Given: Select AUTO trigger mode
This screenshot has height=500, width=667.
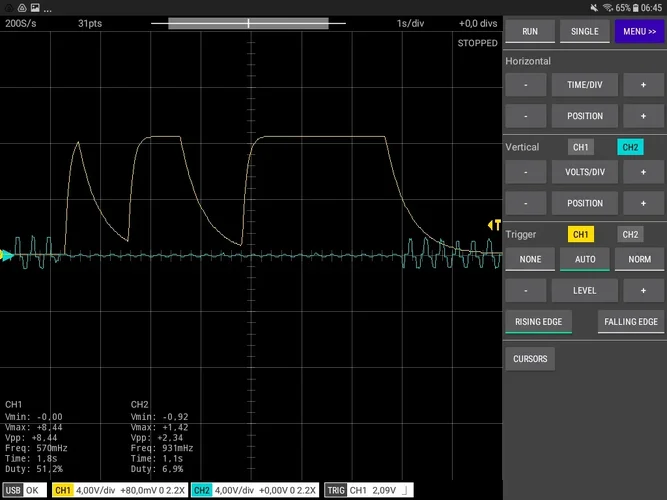Looking at the screenshot, I should click(x=585, y=260).
